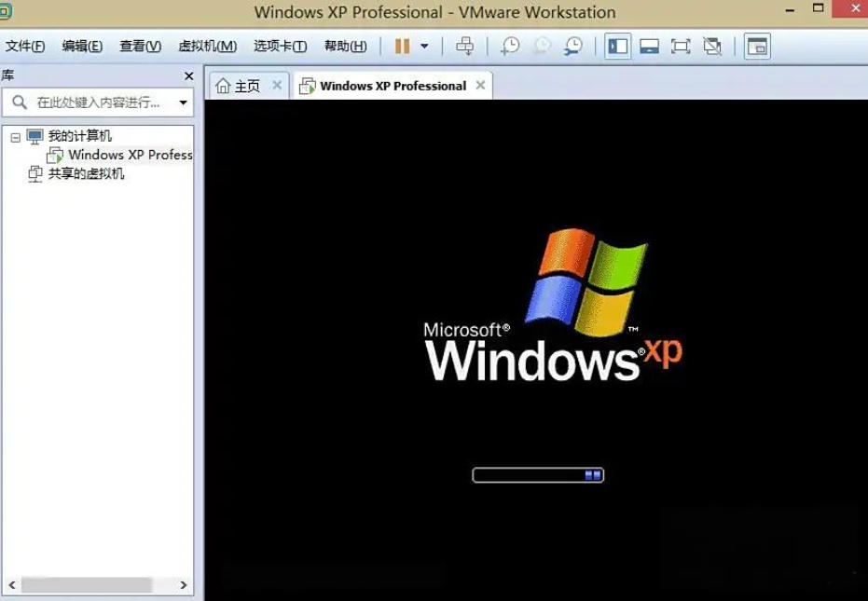
Task: Click the send Ctrl+Alt+Del icon
Action: point(464,46)
